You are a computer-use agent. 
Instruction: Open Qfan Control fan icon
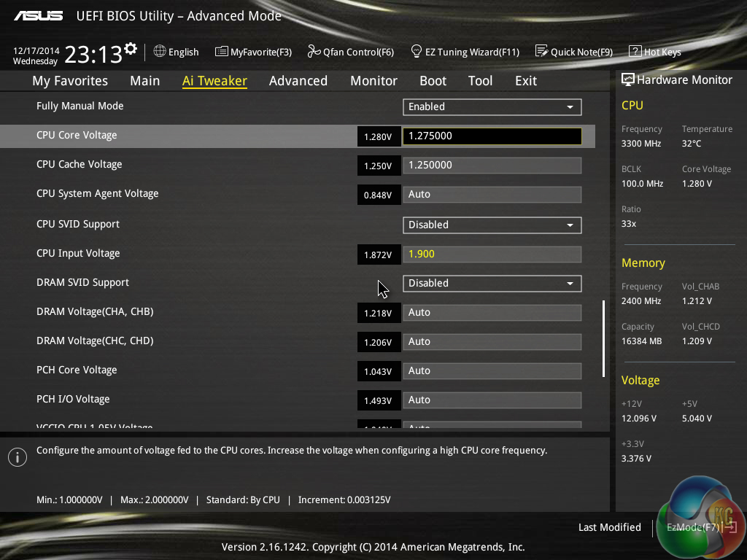314,52
